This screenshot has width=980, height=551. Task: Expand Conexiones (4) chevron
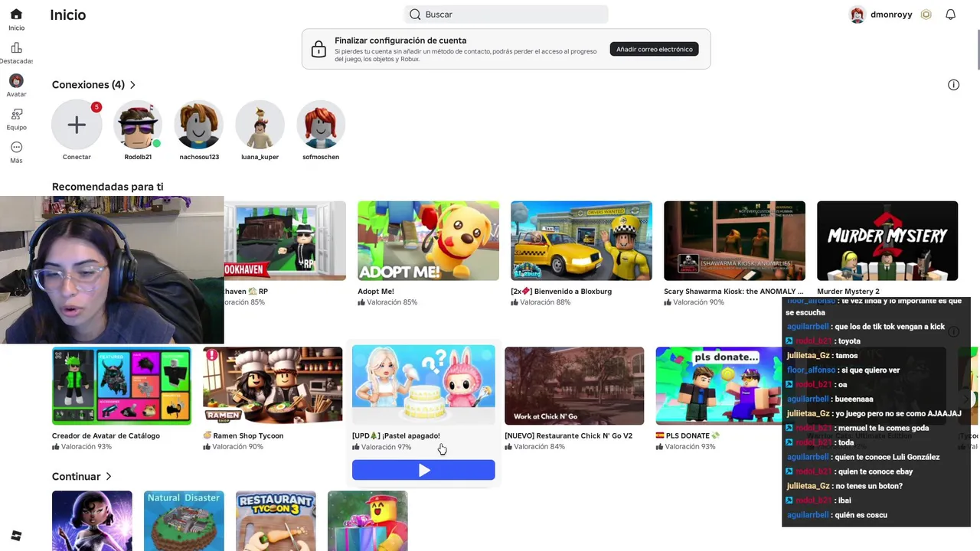(132, 85)
